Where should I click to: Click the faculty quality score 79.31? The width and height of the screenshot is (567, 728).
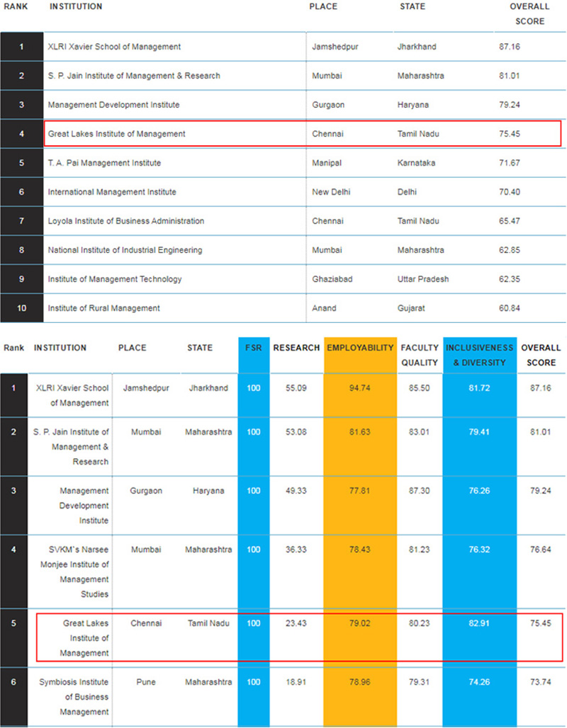(x=419, y=682)
